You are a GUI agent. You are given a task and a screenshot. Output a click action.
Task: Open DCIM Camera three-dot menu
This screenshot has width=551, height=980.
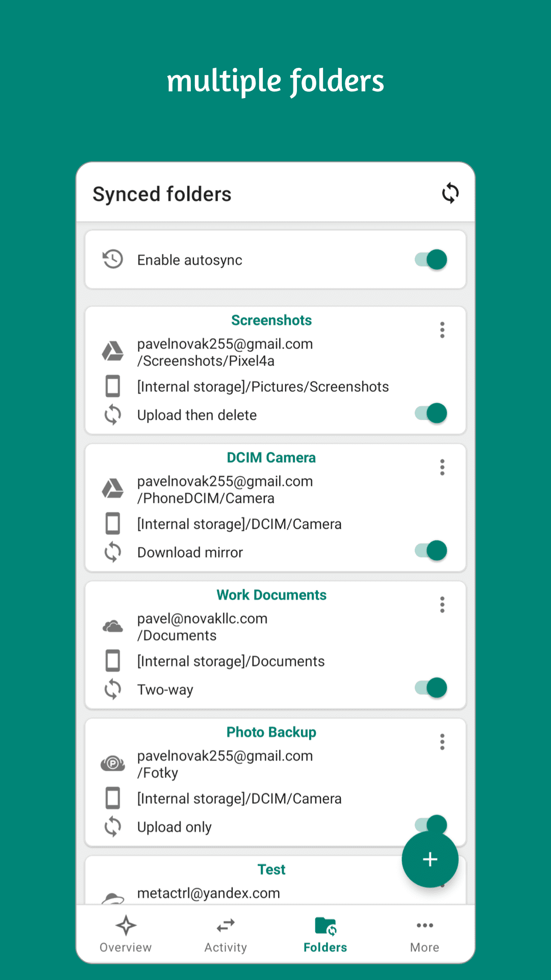click(442, 468)
